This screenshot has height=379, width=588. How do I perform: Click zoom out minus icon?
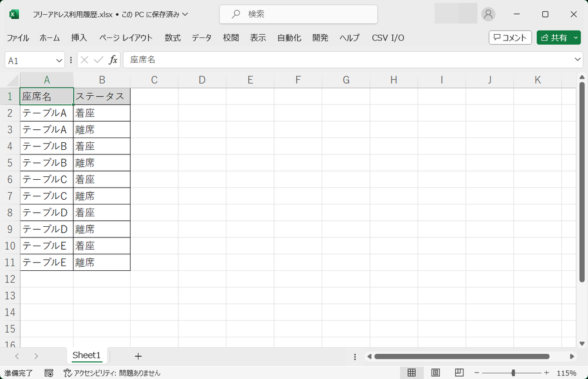tap(477, 373)
